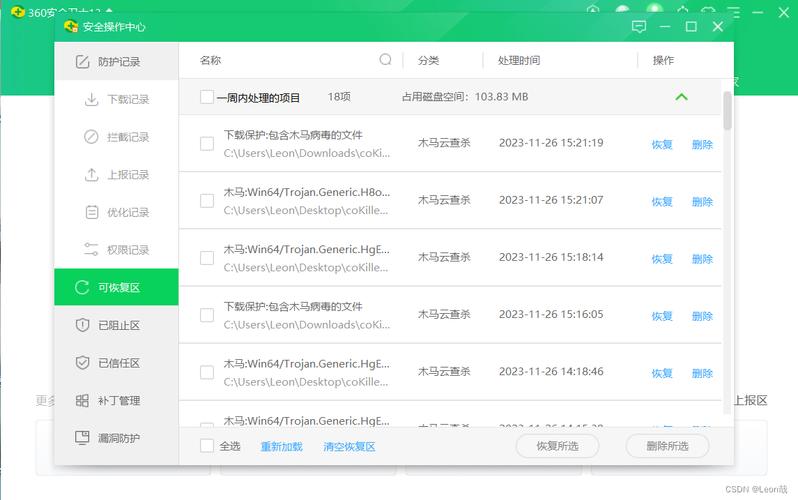Click 删除 for the 15:21:07 item
This screenshot has height=500, width=798.
[x=702, y=202]
